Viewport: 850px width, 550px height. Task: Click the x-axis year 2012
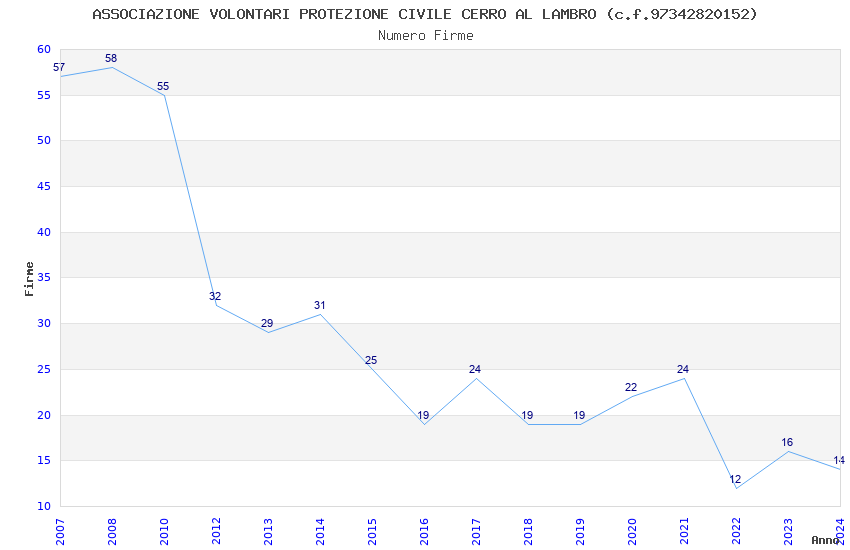point(216,532)
